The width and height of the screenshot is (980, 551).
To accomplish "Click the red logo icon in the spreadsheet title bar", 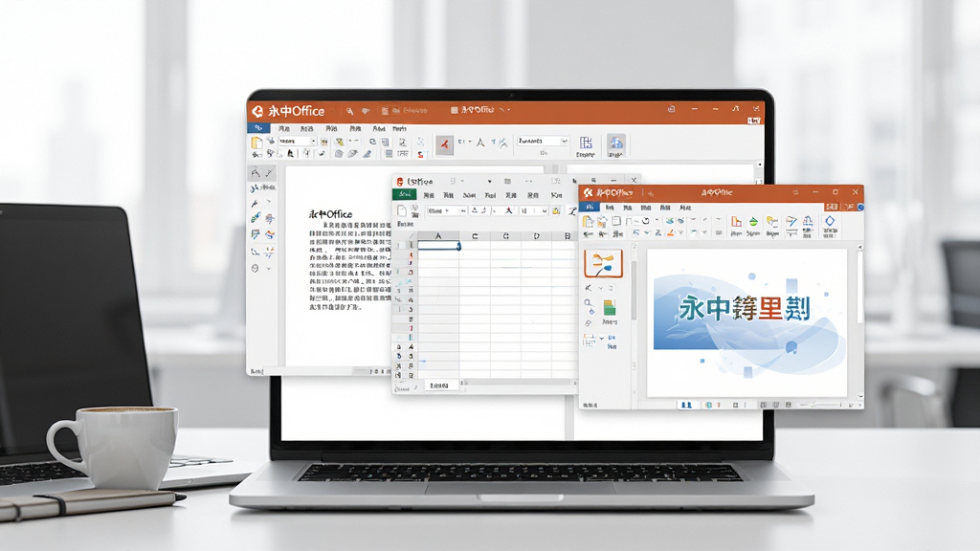I will point(400,182).
